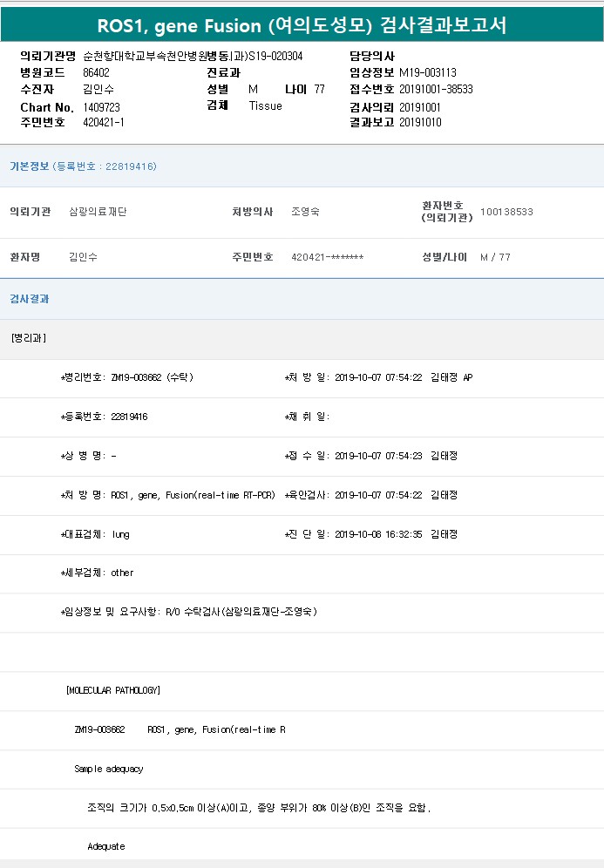Select the 병원코드 value 86402
604x868 pixels.
click(x=96, y=72)
